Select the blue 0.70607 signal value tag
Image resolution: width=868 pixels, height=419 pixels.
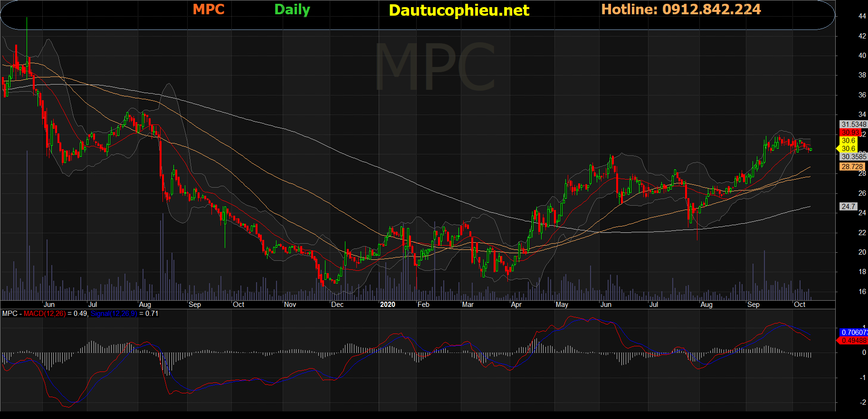pos(854,333)
